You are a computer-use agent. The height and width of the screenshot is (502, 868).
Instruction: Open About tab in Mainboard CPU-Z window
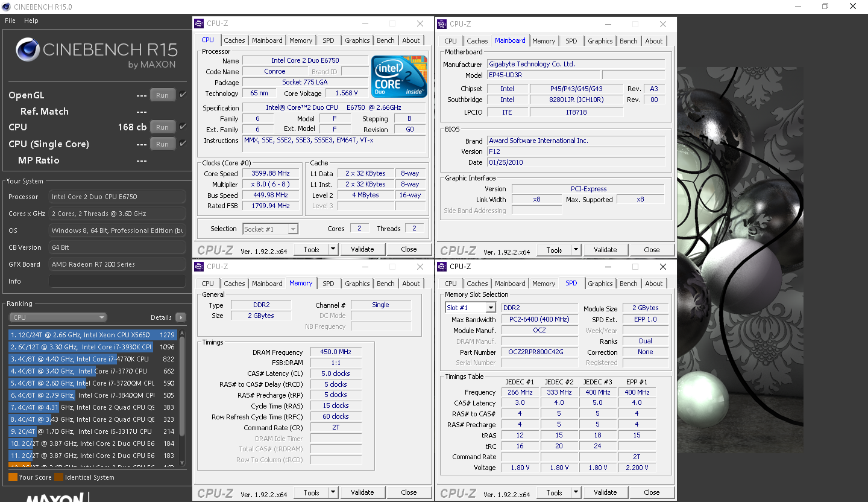654,41
